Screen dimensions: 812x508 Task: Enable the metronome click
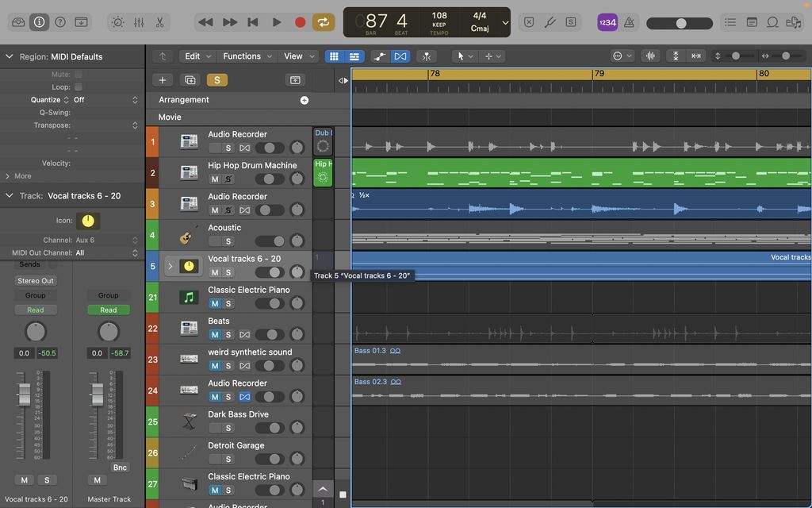point(629,22)
